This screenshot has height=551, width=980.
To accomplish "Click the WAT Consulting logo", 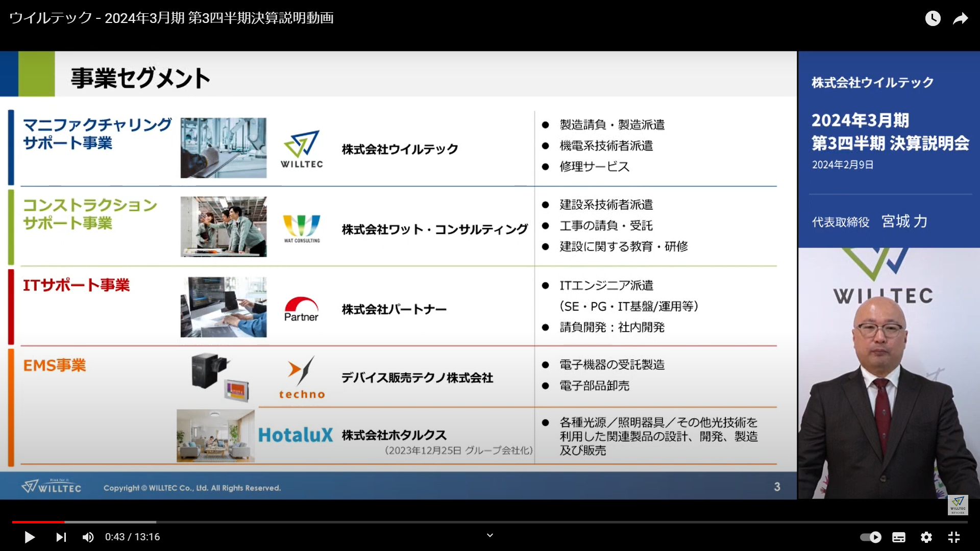I will coord(302,229).
